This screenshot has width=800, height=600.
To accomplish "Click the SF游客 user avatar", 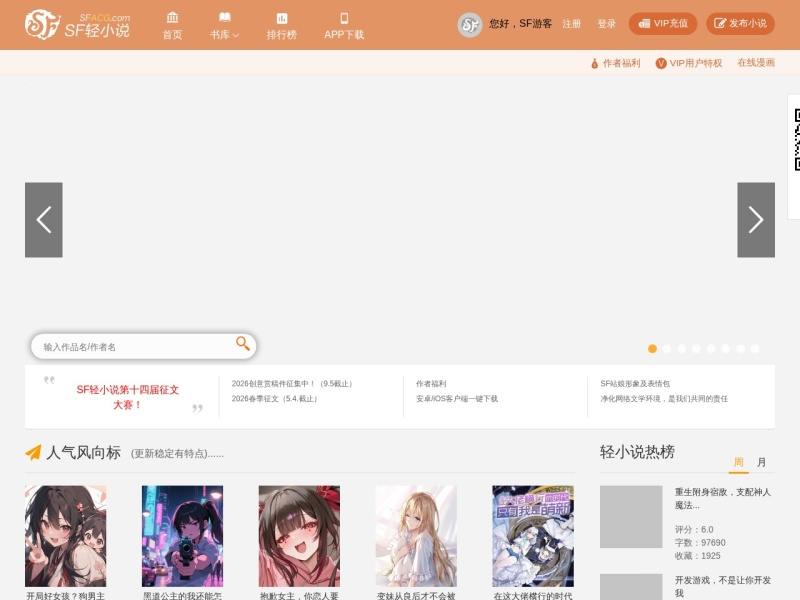I will point(469,24).
